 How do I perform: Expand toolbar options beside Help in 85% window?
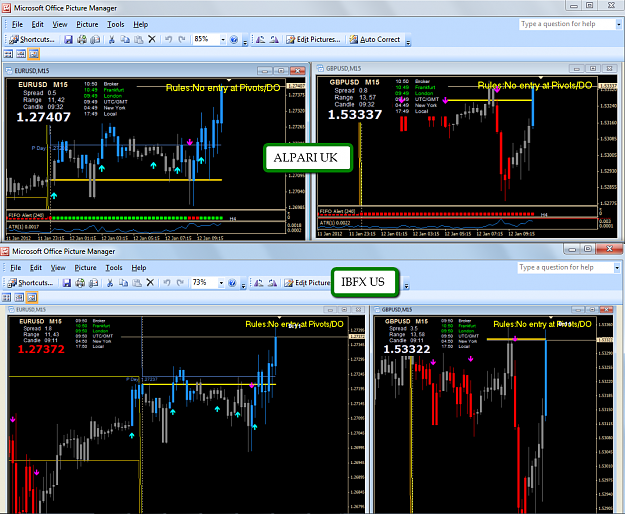245,41
